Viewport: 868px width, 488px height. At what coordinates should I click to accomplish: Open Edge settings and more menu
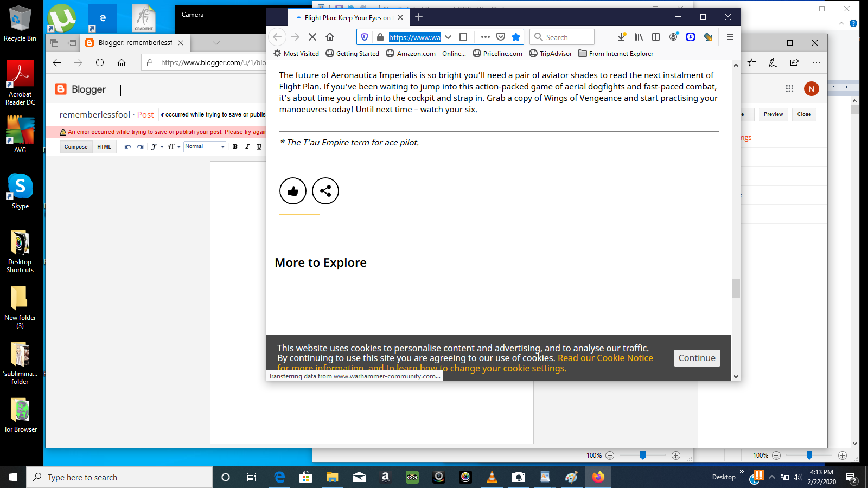(816, 62)
